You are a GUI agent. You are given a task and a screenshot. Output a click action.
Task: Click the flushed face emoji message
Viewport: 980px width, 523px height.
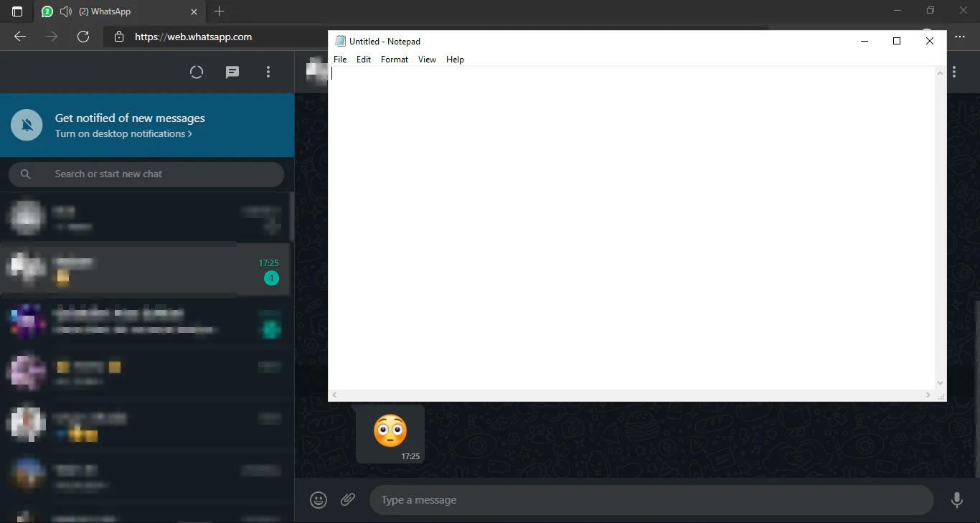tap(390, 430)
